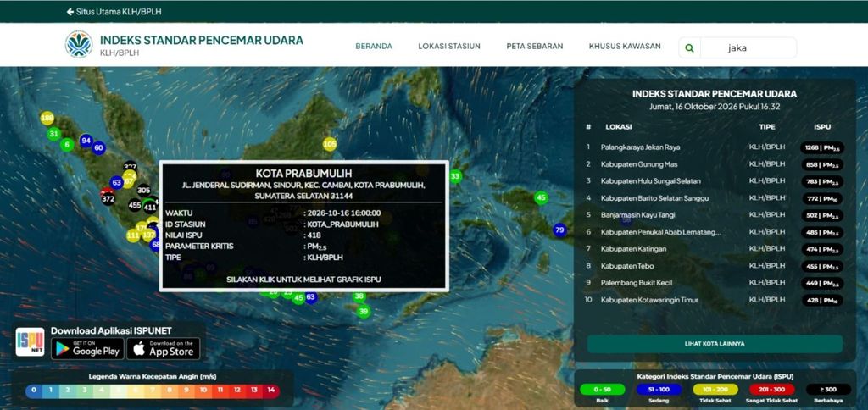Follow the Situs Utama KLH/BPLH link
Image resolution: width=868 pixels, height=410 pixels.
pos(119,12)
